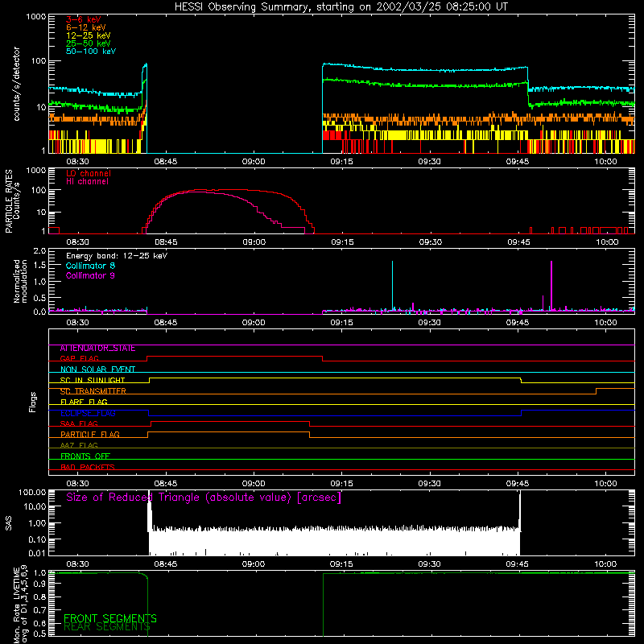The height and width of the screenshot is (644, 644).
Task: Select the NON_SOLAR_EVENT flag label
Action: 97,369
